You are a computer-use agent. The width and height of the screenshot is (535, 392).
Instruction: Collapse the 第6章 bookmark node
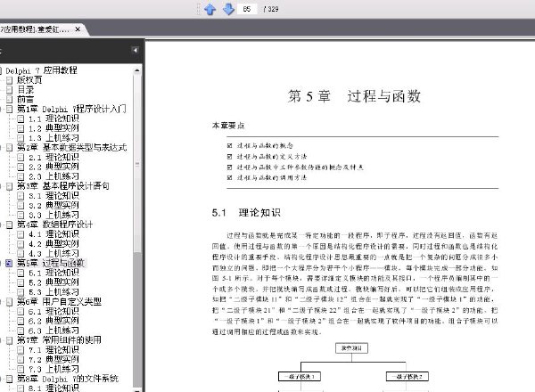[1, 302]
